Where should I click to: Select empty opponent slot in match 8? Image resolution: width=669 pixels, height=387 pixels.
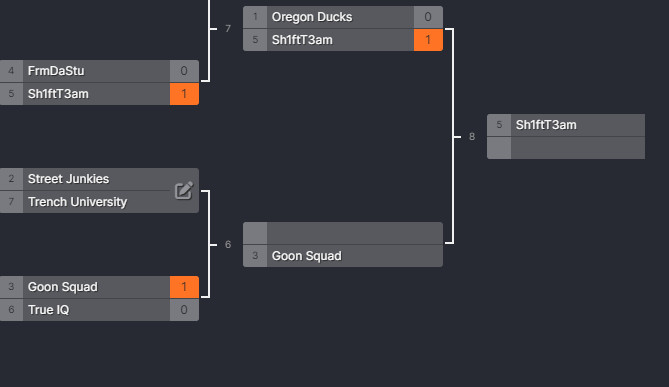tap(566, 148)
